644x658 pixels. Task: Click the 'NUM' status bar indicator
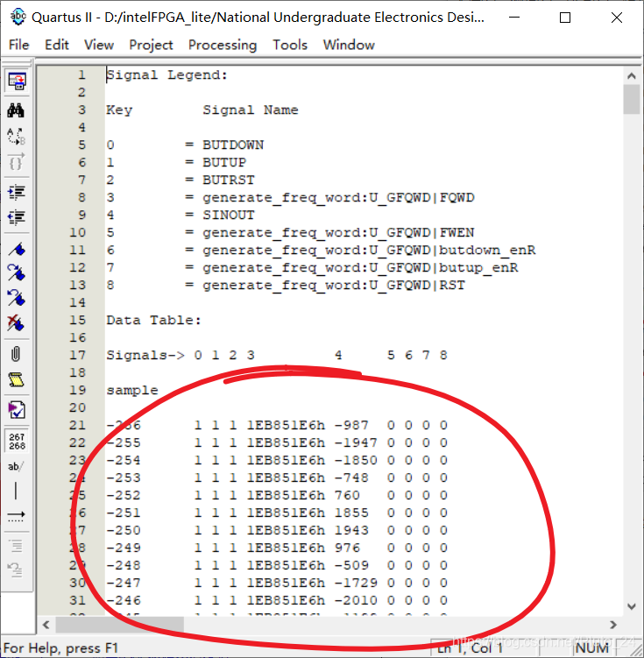pos(591,648)
